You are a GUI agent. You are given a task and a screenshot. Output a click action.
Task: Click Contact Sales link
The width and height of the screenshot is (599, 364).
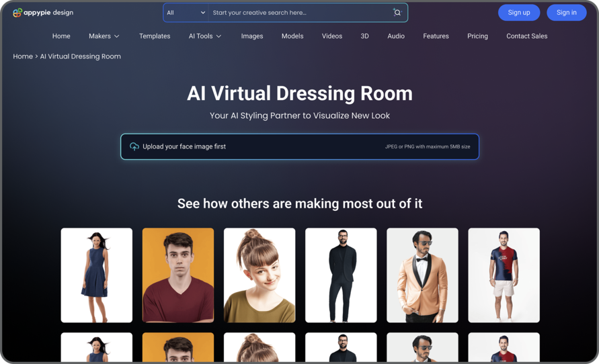click(527, 36)
